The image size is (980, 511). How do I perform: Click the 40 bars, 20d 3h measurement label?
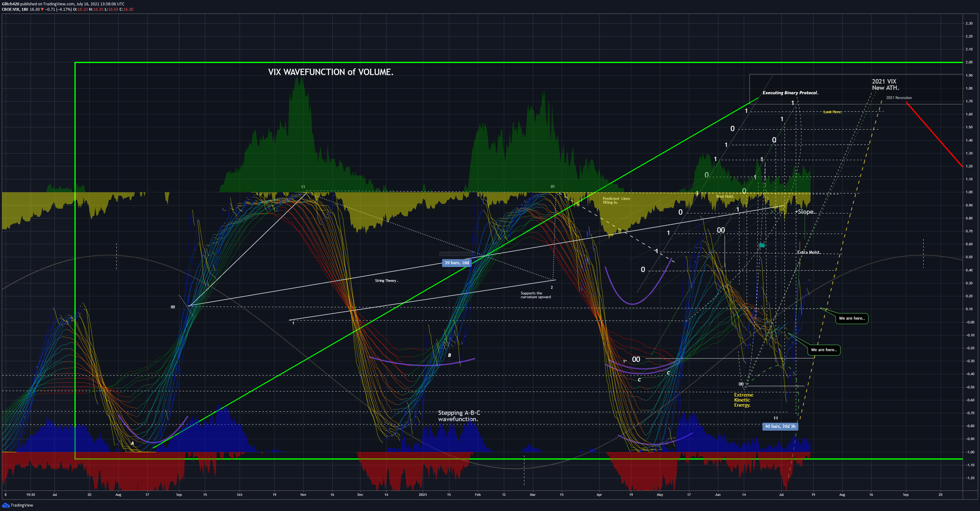780,426
